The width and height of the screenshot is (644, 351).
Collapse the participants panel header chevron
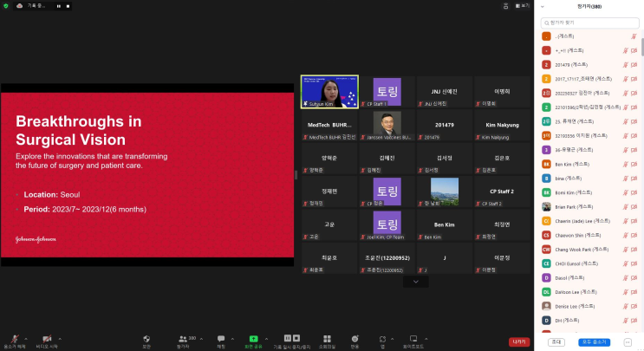[x=542, y=7]
